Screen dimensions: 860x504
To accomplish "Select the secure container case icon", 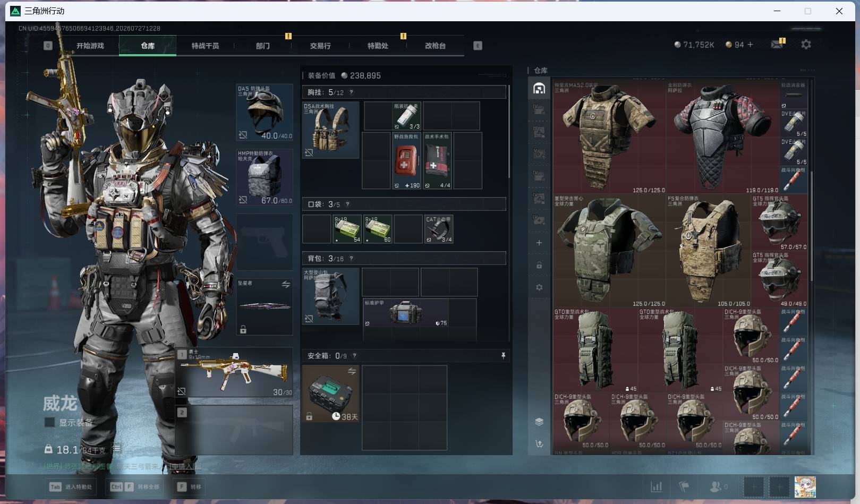I will point(330,394).
